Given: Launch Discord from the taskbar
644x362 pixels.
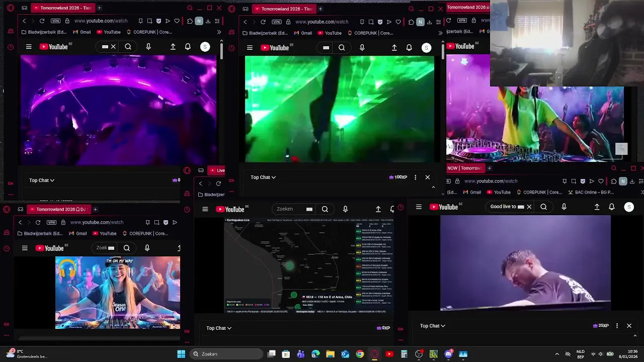Looking at the screenshot, I should [x=448, y=354].
